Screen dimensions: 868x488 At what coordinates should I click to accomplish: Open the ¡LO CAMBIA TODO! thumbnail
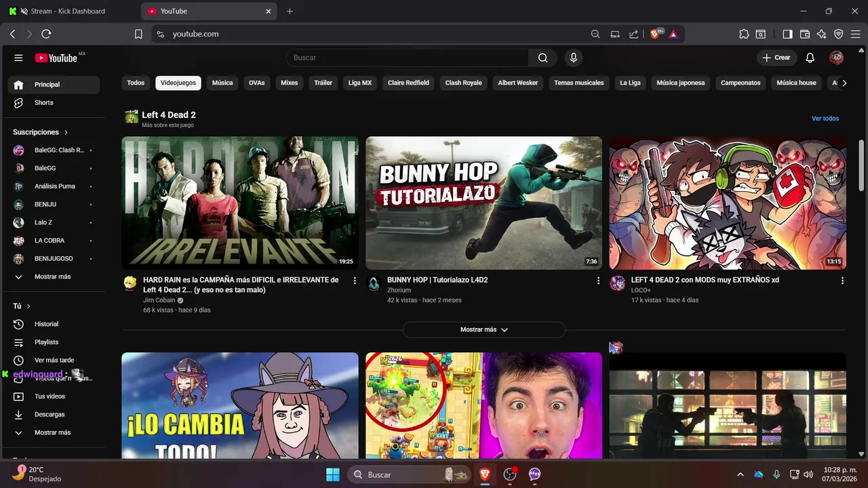click(240, 405)
